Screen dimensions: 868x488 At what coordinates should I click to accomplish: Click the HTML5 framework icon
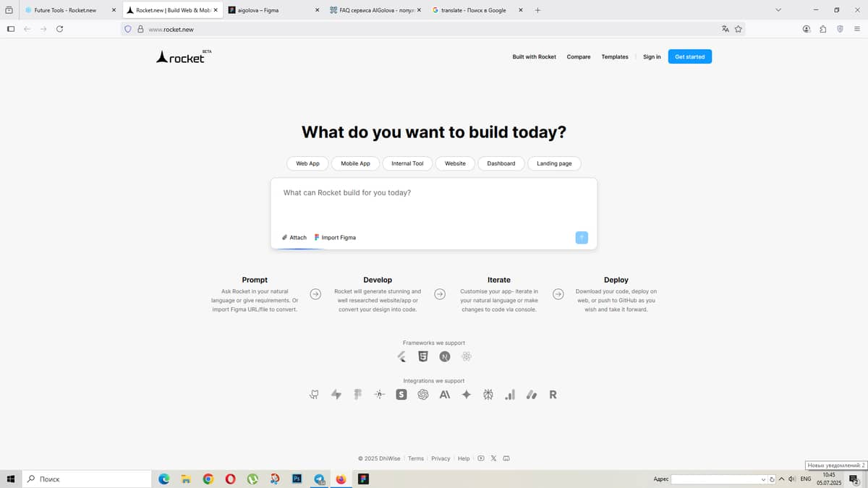(423, 356)
